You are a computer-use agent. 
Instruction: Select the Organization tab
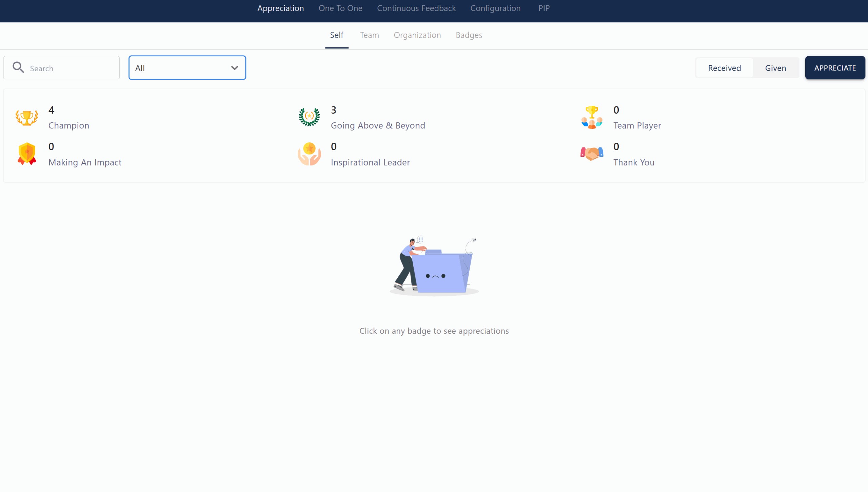[417, 35]
